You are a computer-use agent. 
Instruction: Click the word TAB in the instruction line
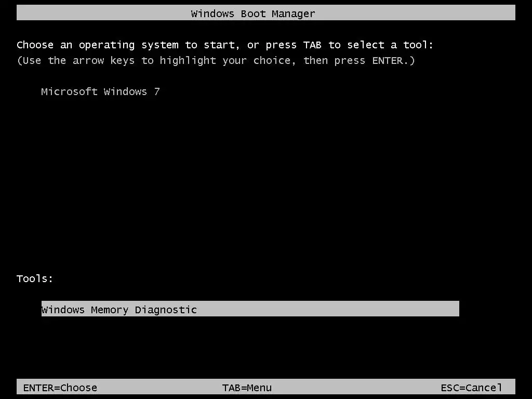tap(312, 45)
